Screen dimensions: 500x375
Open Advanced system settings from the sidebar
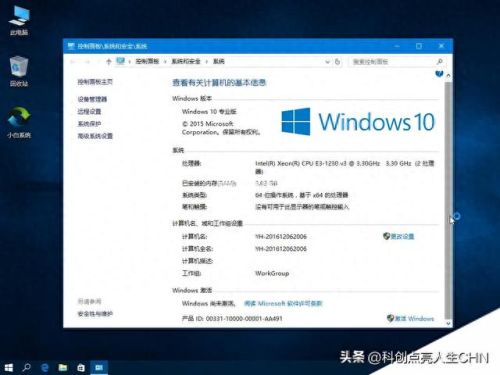(x=95, y=136)
